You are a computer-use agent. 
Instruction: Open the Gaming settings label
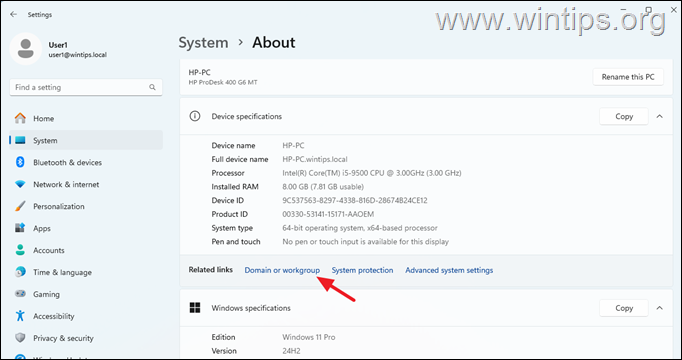[46, 294]
